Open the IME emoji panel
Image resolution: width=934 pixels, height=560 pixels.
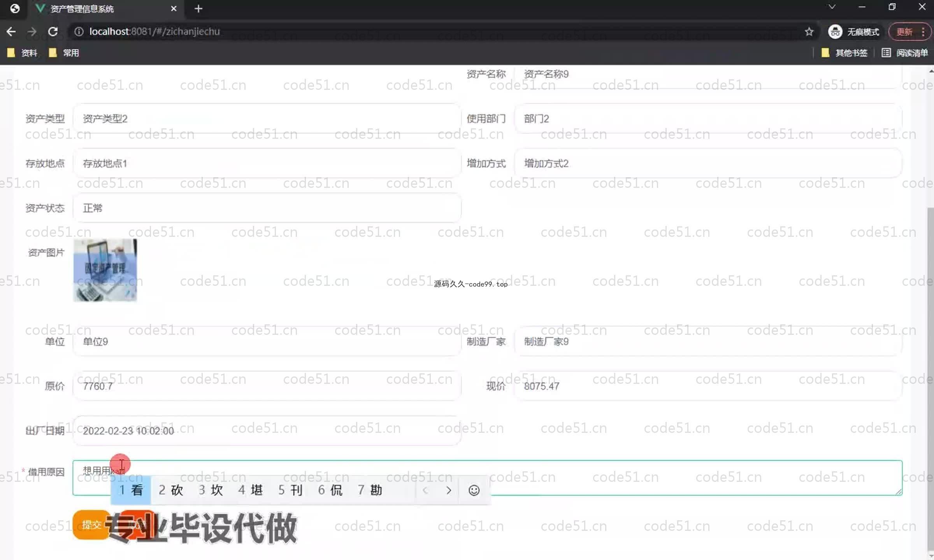coord(474,490)
